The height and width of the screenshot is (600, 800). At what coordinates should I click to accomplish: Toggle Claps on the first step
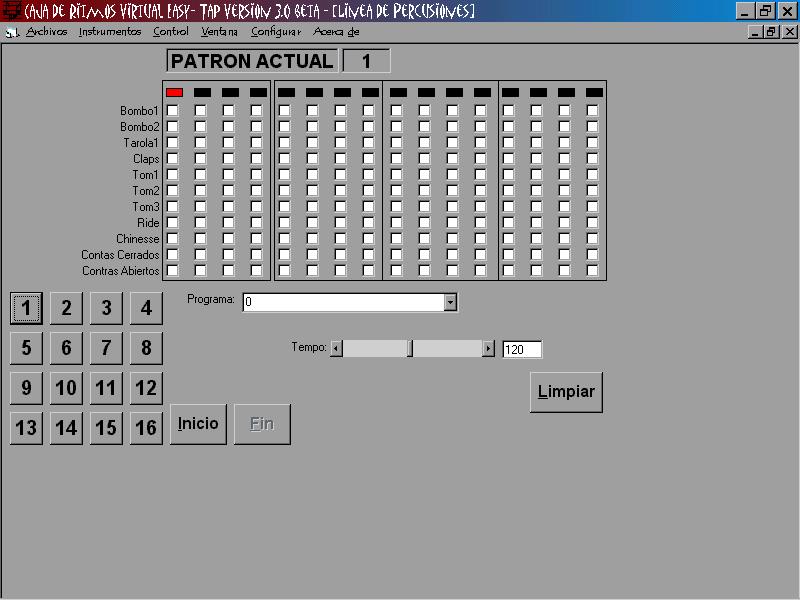173,159
